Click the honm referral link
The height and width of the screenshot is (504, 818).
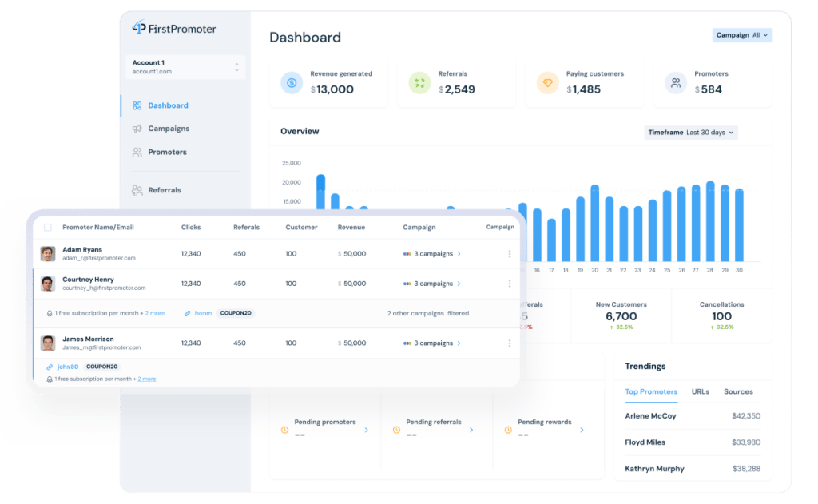point(203,314)
